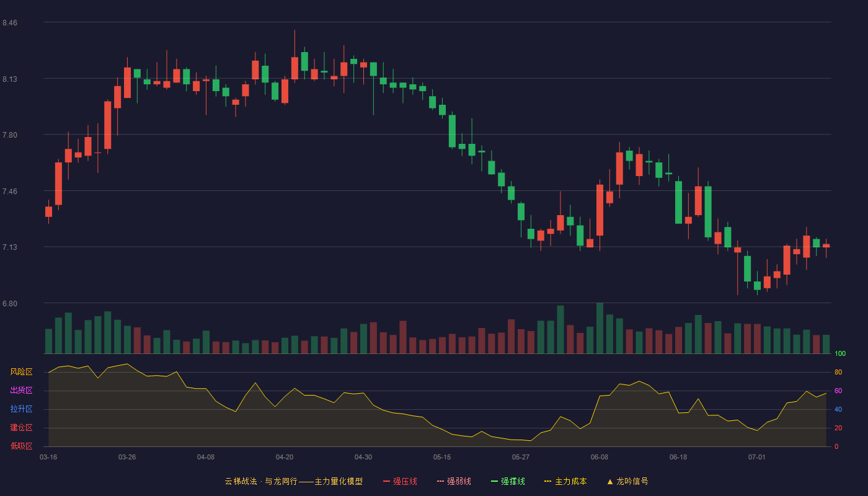
Task: Click the red 强压线 legend marker
Action: [386, 481]
